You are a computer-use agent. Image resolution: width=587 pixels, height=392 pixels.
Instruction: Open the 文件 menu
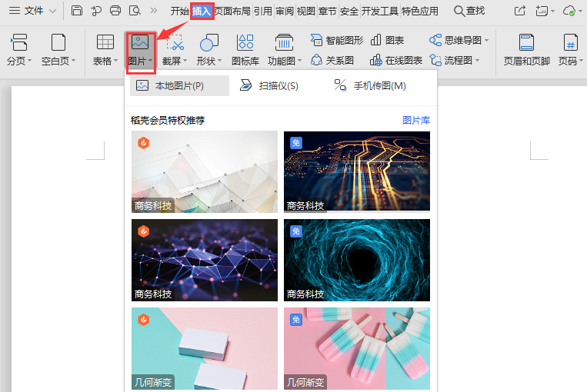pyautogui.click(x=32, y=11)
